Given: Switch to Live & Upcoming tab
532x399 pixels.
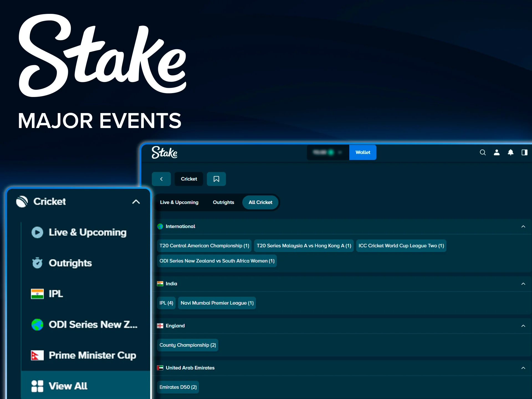Looking at the screenshot, I should (179, 202).
